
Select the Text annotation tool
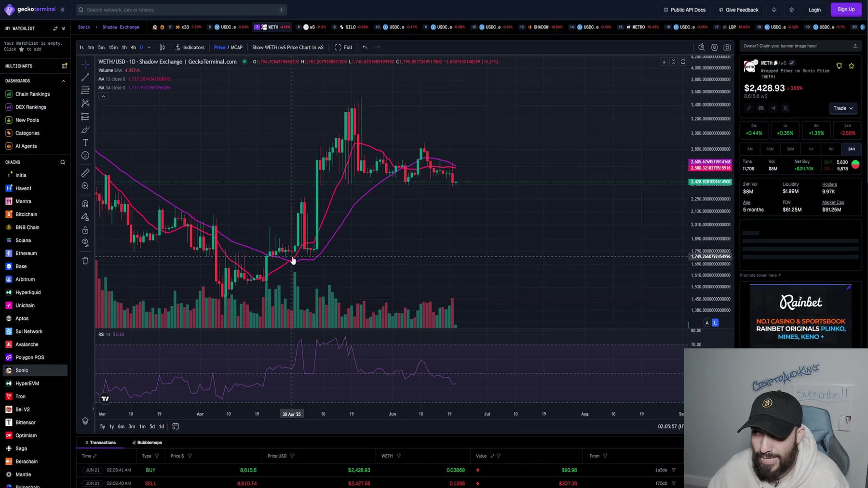[85, 143]
